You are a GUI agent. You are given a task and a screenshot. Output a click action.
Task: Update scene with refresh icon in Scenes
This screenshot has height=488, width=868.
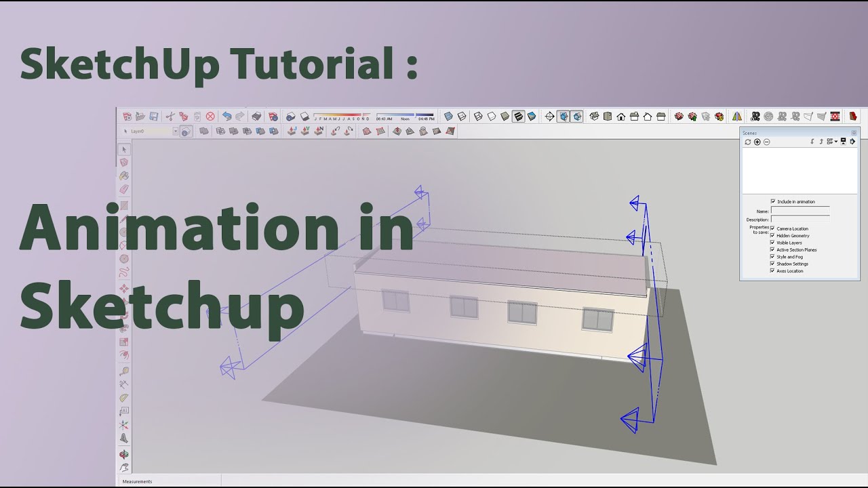[x=748, y=142]
